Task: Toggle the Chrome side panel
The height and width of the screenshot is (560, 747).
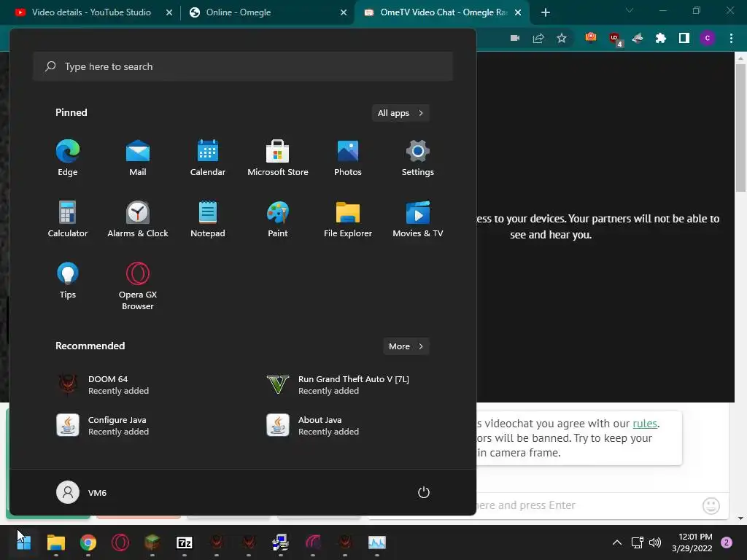Action: click(x=684, y=38)
